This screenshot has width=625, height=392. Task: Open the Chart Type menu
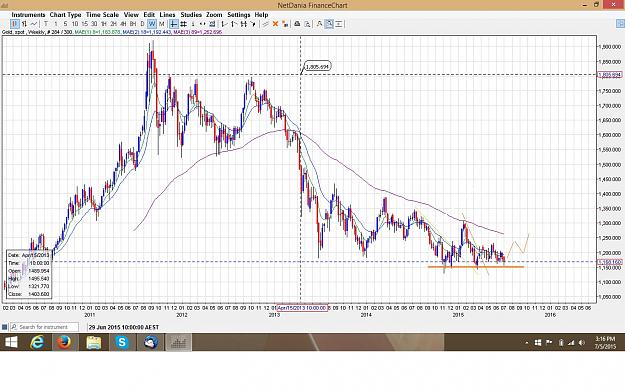tap(65, 15)
